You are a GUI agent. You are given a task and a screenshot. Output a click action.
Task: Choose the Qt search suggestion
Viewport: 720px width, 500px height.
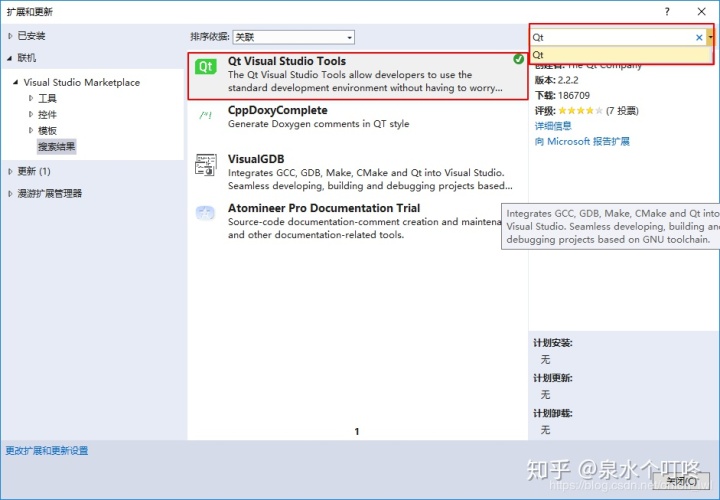coord(621,55)
